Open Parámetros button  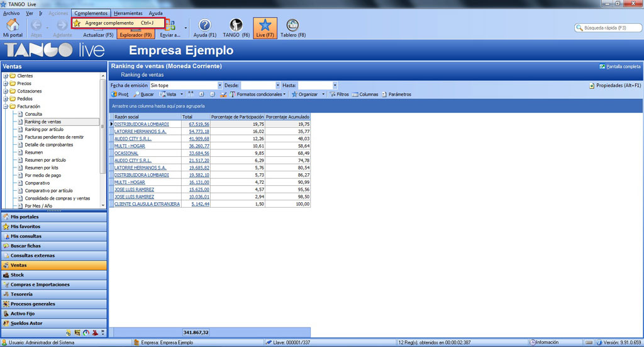coord(396,94)
